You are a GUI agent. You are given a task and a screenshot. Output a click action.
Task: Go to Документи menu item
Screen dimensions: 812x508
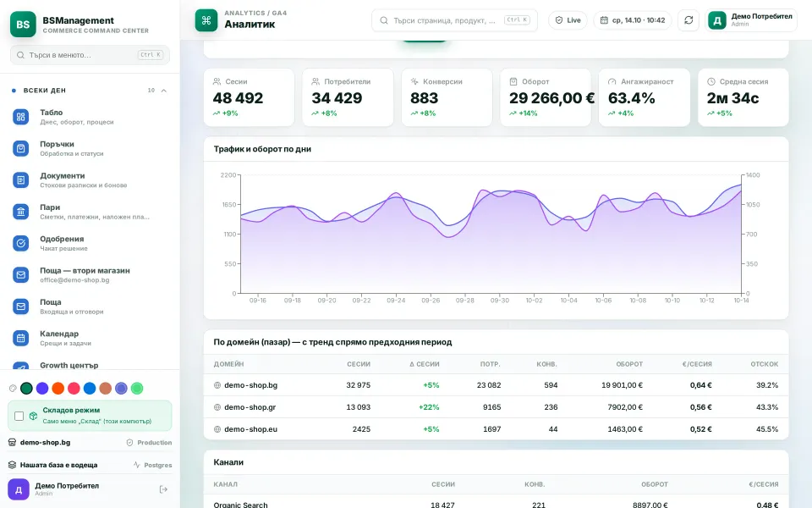pyautogui.click(x=91, y=179)
